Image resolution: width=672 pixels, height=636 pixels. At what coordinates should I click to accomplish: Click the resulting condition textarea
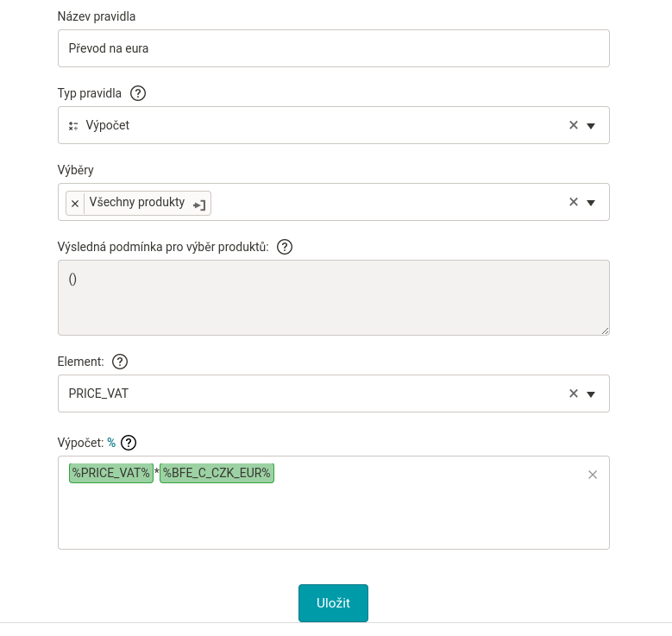[333, 298]
